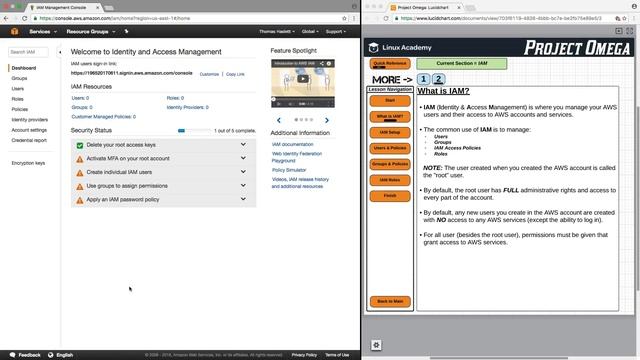Expand Activate MFA on your root account
This screenshot has height=360, width=640.
243,158
